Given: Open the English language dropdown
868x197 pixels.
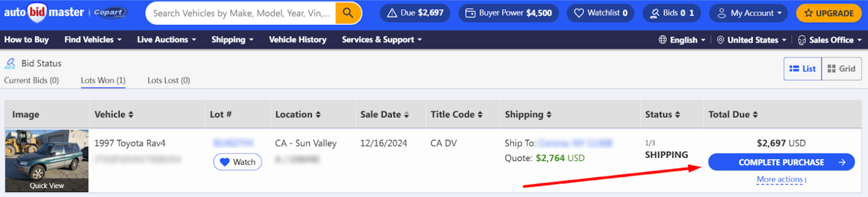Looking at the screenshot, I should point(682,40).
